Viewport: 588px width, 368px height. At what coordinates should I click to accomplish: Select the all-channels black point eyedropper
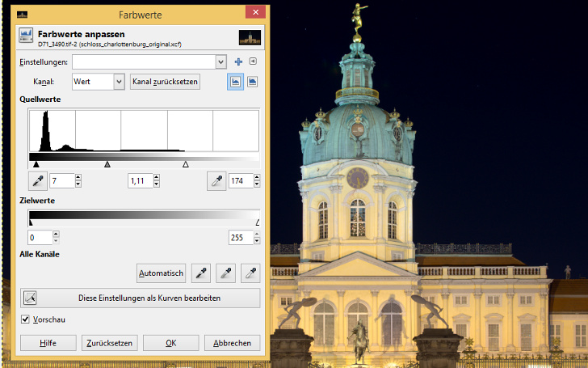201,273
